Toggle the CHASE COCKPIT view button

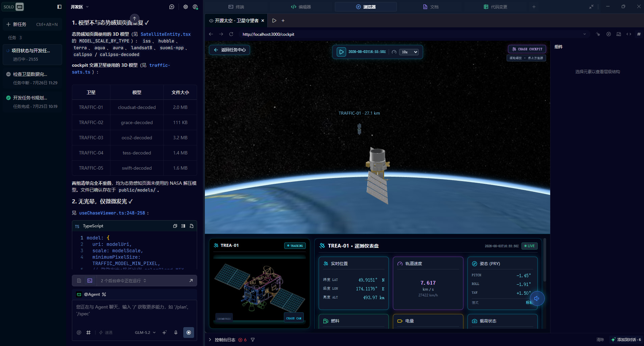point(527,49)
